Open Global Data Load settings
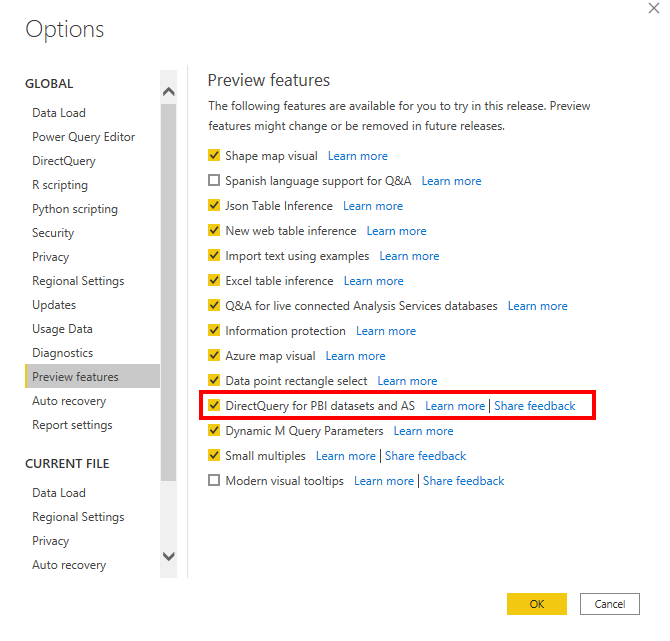The width and height of the screenshot is (670, 641). coord(59,113)
